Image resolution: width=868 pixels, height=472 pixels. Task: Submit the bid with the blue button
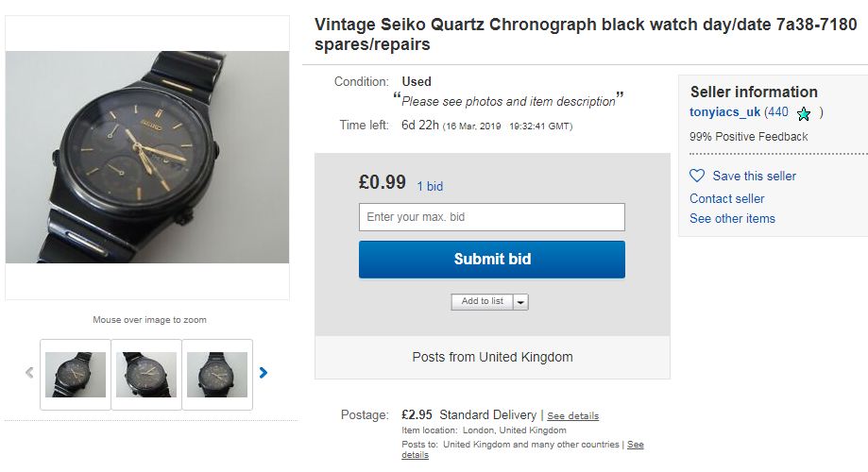491,260
